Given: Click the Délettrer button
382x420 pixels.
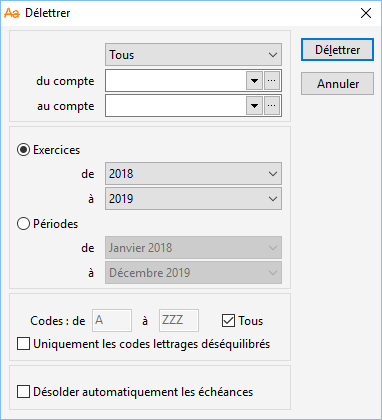Looking at the screenshot, I should [x=337, y=50].
